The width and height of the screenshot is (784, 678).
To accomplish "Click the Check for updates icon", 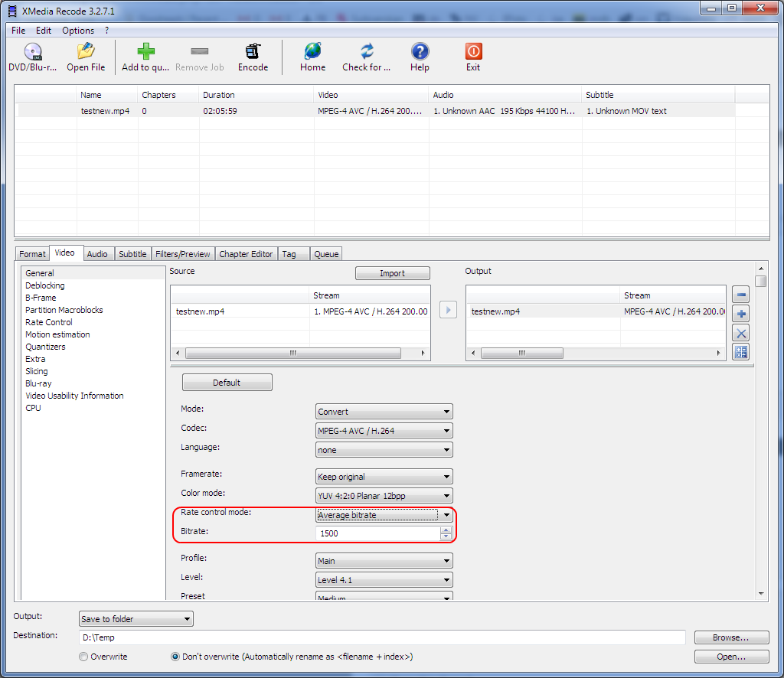I will [367, 52].
